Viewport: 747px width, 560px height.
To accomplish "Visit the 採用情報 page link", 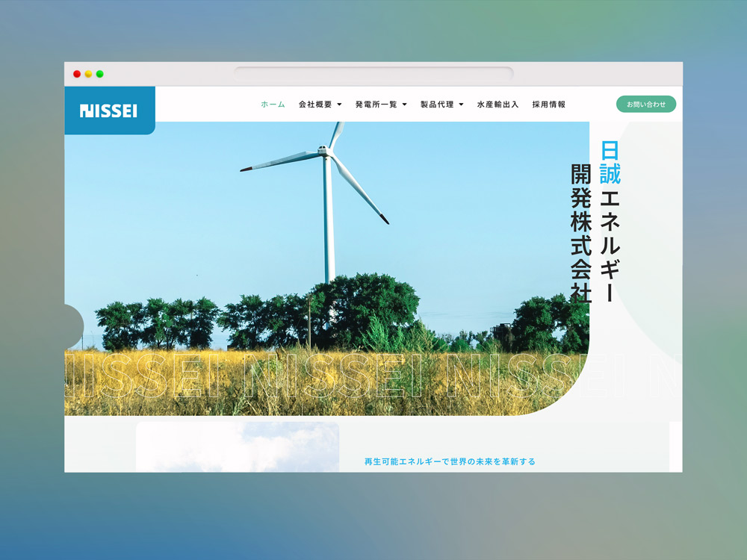I will 549,105.
